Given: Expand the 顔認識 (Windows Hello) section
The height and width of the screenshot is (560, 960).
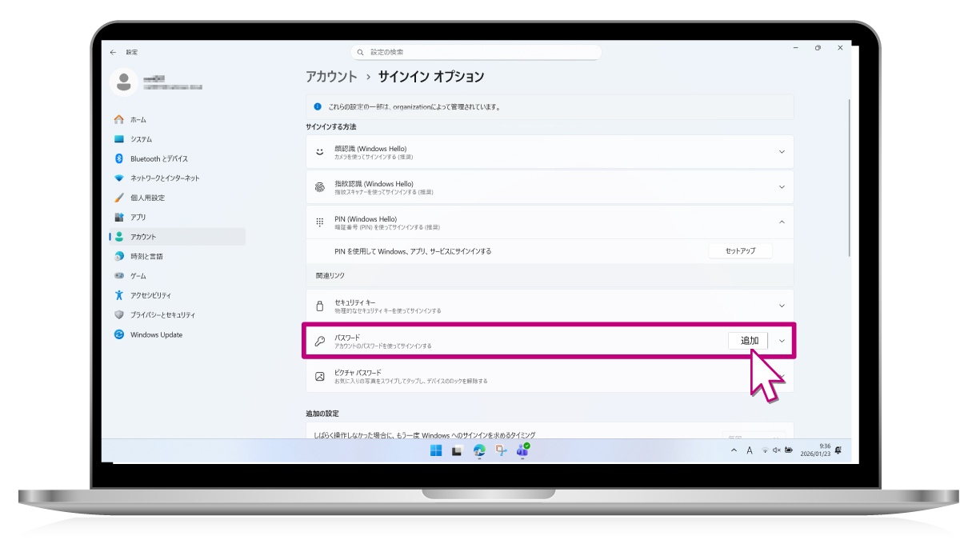Looking at the screenshot, I should 782,151.
